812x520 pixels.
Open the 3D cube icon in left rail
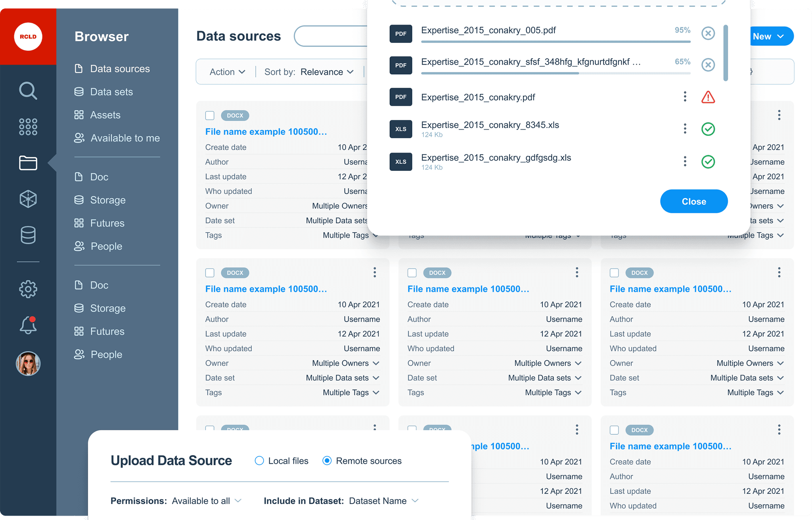pyautogui.click(x=28, y=199)
